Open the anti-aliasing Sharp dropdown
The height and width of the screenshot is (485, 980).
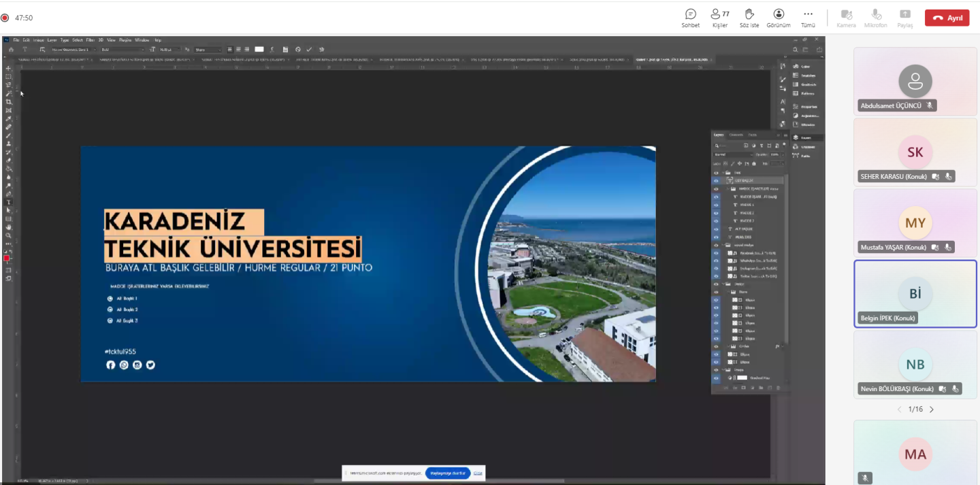(x=208, y=50)
